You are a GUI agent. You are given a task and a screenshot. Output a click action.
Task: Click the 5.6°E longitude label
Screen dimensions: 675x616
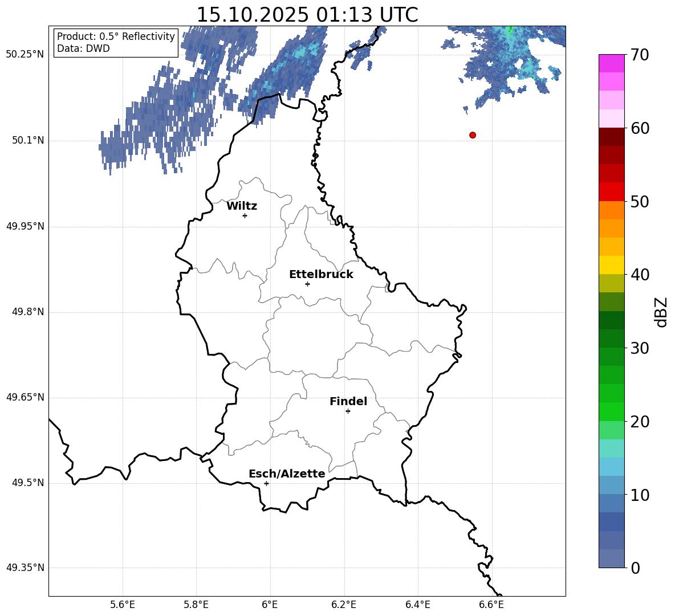pos(123,605)
